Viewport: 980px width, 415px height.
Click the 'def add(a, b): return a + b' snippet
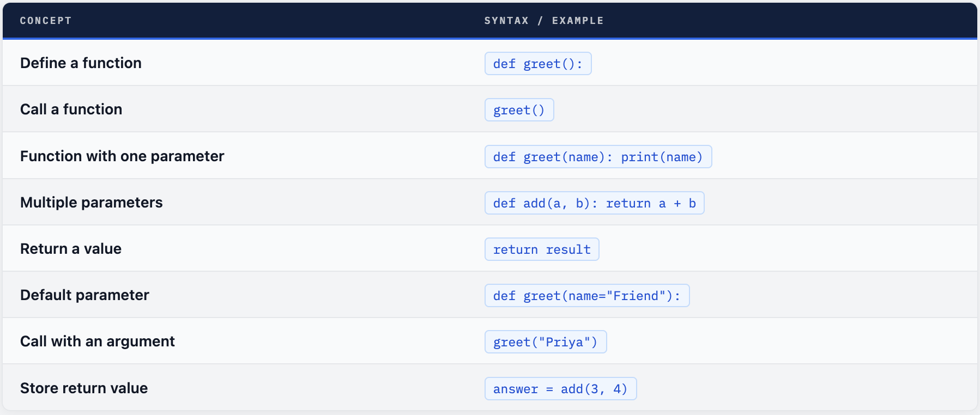pyautogui.click(x=594, y=203)
